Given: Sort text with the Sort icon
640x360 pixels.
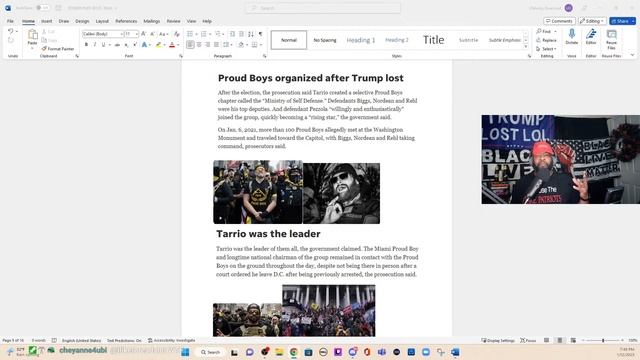Looking at the screenshot, I should tap(251, 34).
